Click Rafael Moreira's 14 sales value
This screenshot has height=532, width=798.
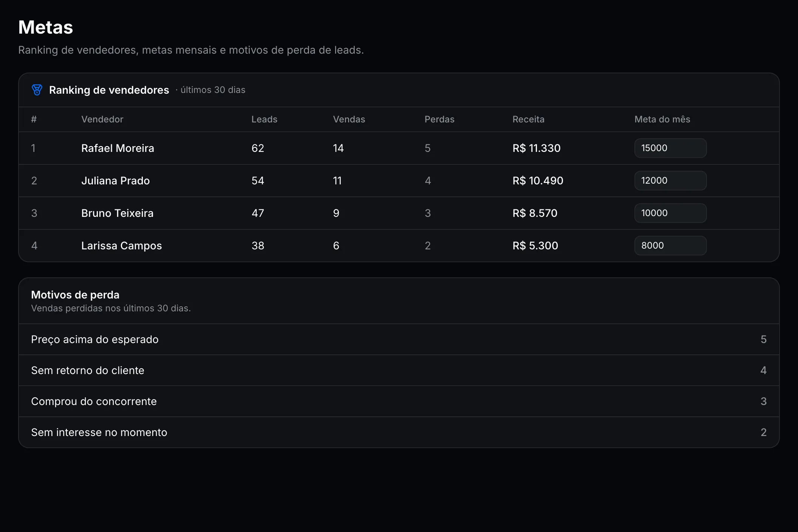coord(338,148)
